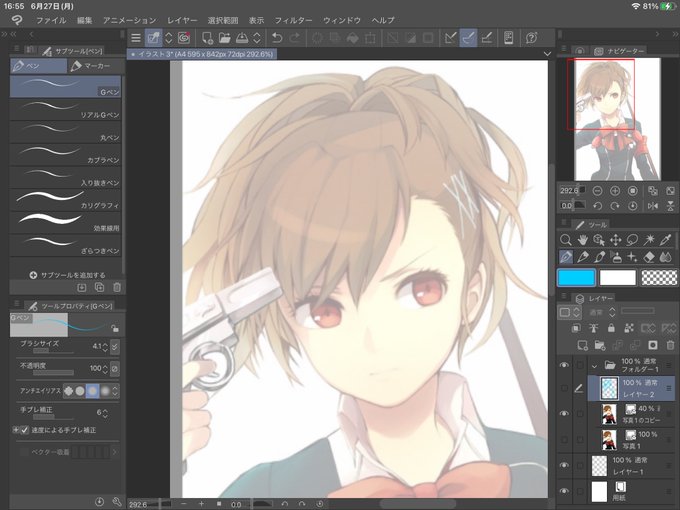Delete sub tool trash icon

click(x=117, y=287)
